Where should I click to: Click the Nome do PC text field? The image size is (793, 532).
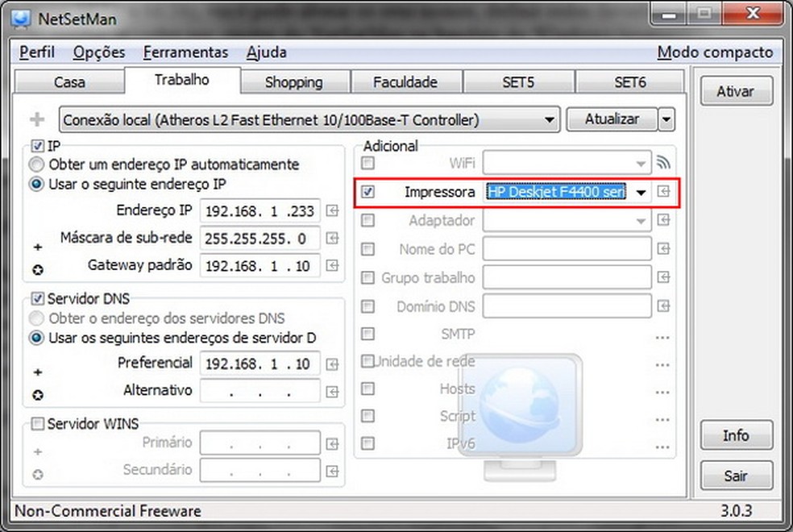click(x=567, y=249)
